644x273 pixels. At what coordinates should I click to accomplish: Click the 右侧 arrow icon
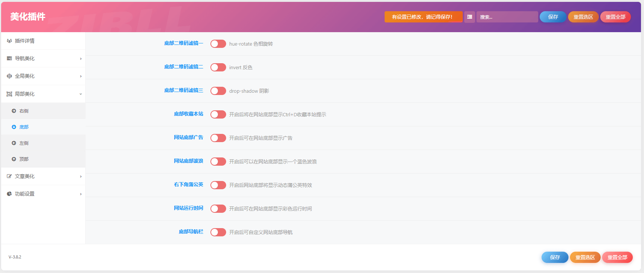[x=14, y=111]
